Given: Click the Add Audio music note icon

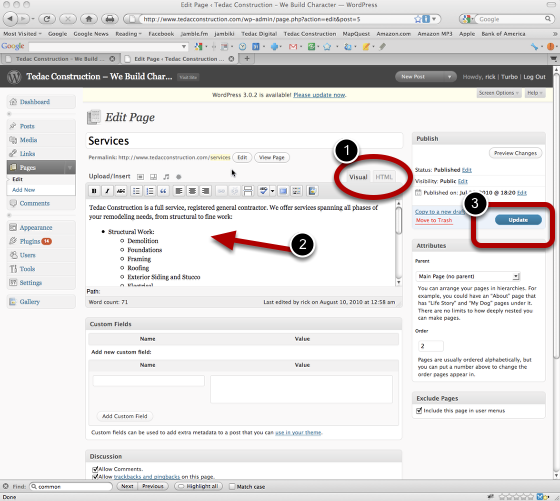Looking at the screenshot, I should tap(166, 177).
